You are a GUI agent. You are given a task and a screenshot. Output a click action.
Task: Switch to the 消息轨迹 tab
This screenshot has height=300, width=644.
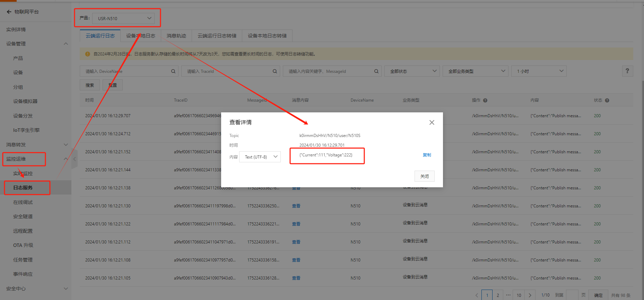coord(176,36)
